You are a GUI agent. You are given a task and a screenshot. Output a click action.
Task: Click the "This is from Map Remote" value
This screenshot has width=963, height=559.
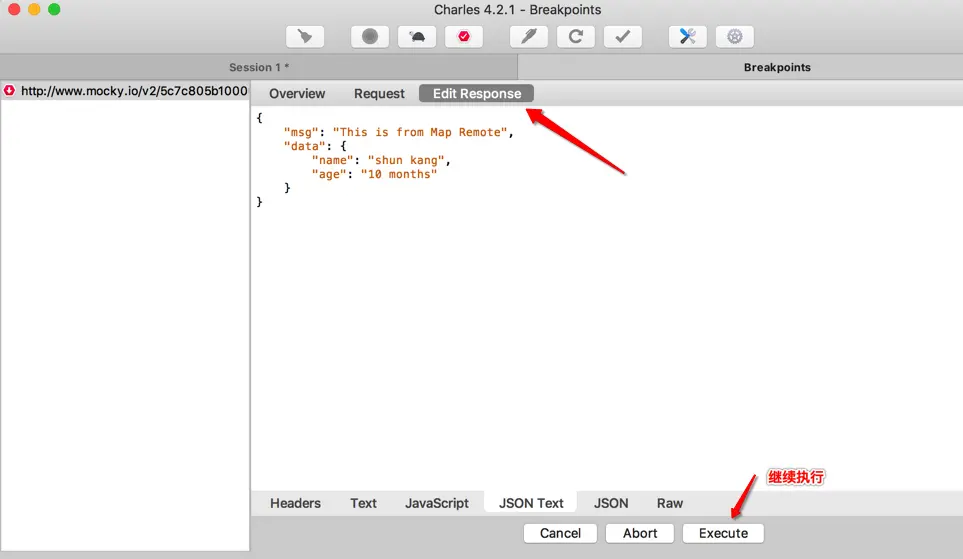420,132
